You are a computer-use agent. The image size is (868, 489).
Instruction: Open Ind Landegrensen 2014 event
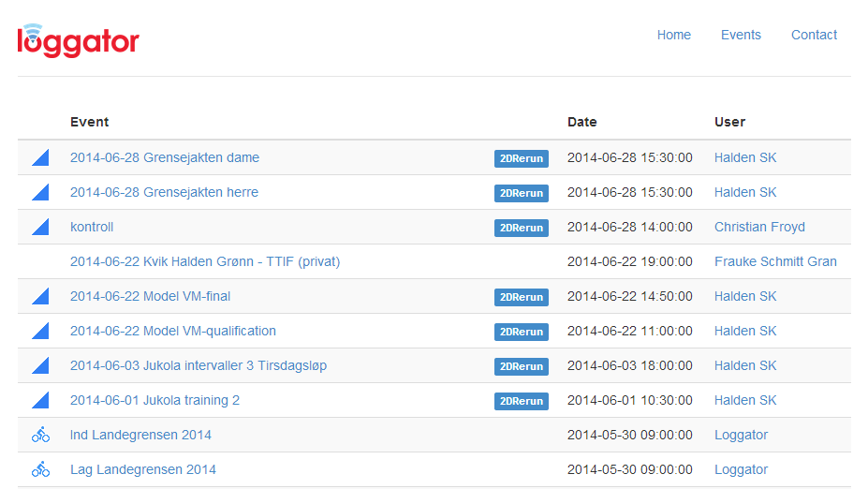click(x=140, y=435)
